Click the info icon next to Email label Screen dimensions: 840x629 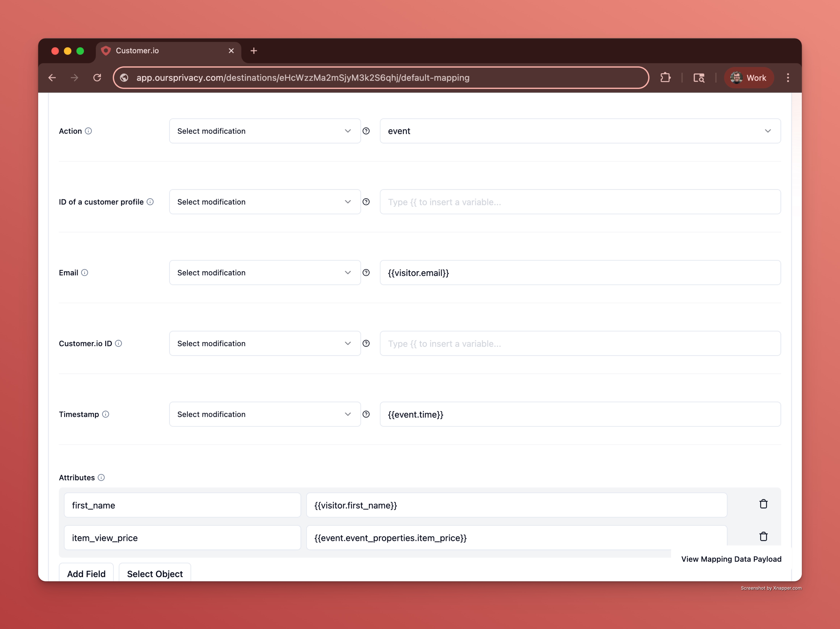coord(85,273)
